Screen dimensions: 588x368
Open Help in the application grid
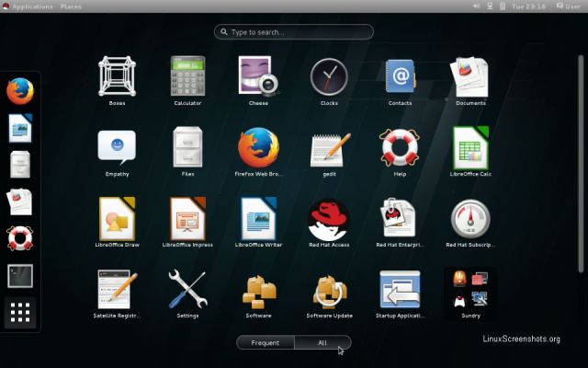point(400,147)
